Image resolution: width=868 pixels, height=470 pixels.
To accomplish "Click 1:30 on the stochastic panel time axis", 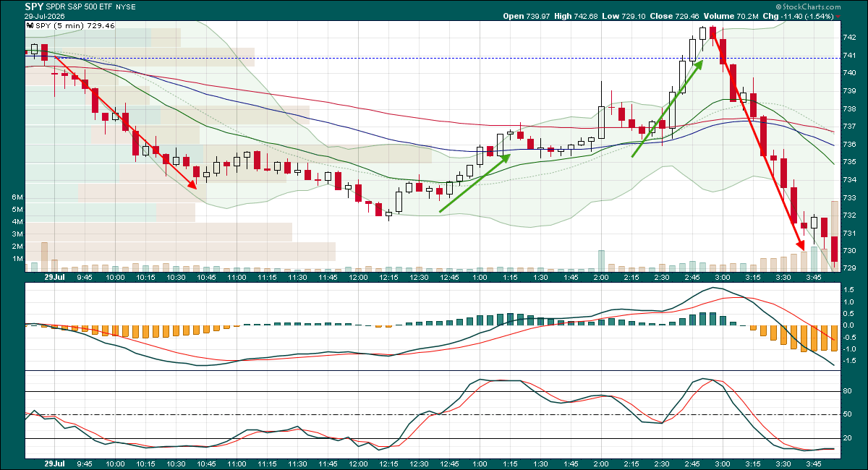I will 540,463.
